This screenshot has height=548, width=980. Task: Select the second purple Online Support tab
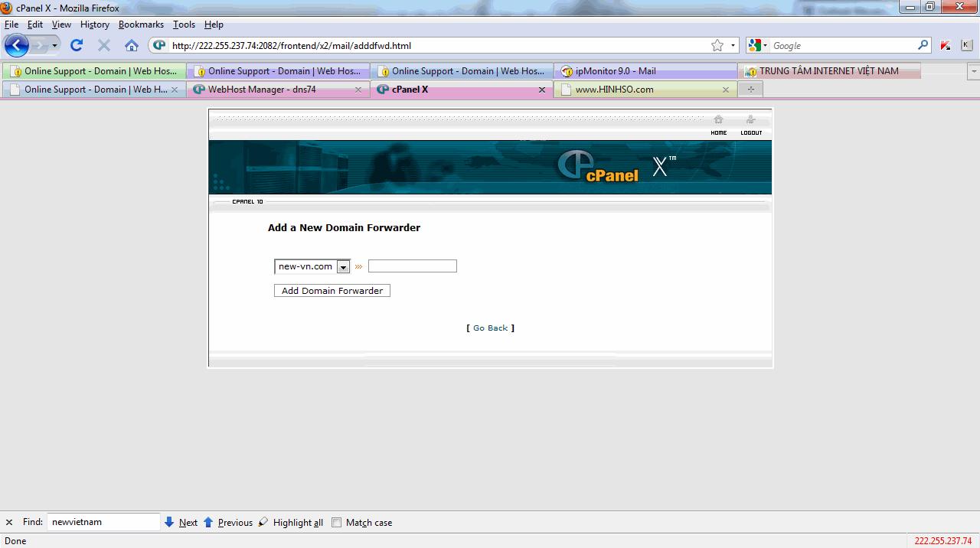coord(278,71)
